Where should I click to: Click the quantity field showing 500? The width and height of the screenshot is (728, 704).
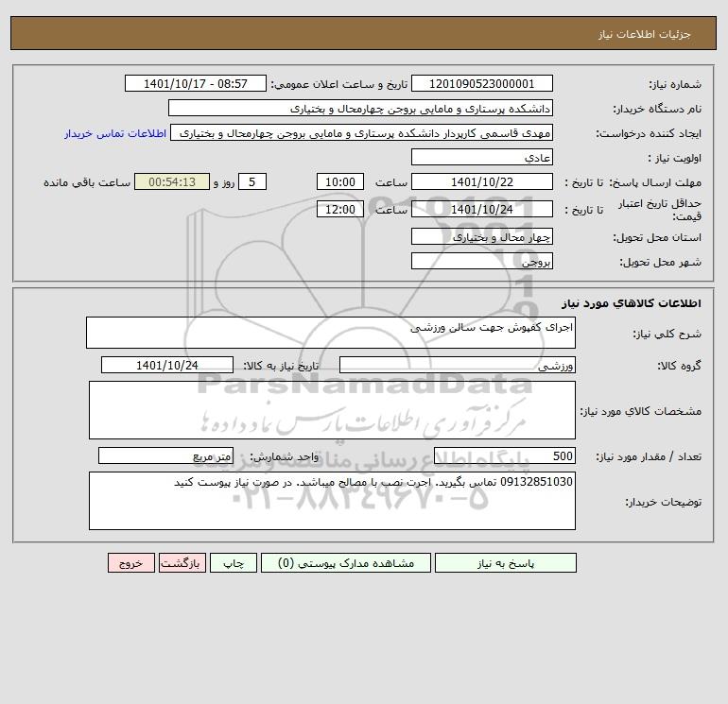coord(505,456)
